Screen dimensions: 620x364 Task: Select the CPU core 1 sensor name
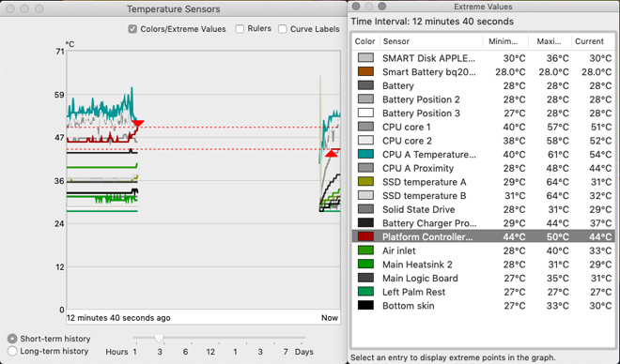coord(407,128)
